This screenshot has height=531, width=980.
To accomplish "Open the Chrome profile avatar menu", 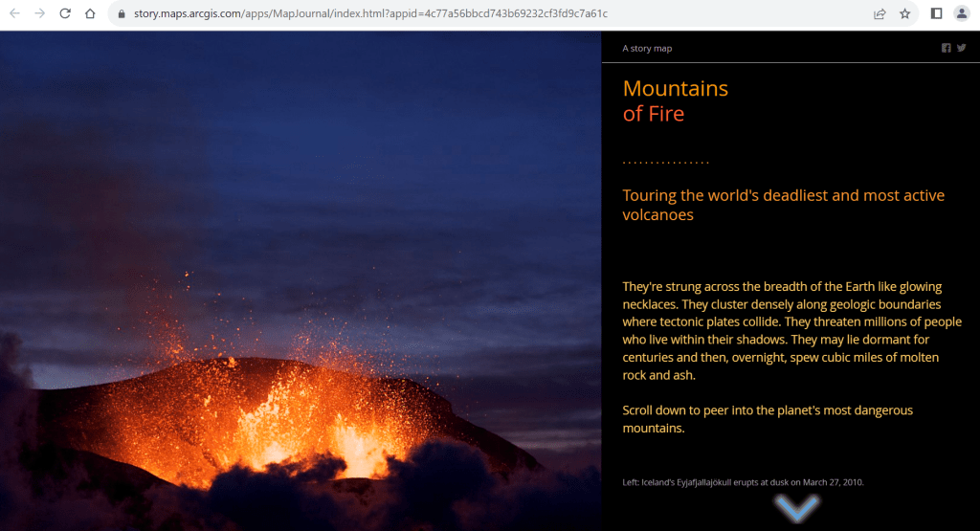I will point(962,13).
